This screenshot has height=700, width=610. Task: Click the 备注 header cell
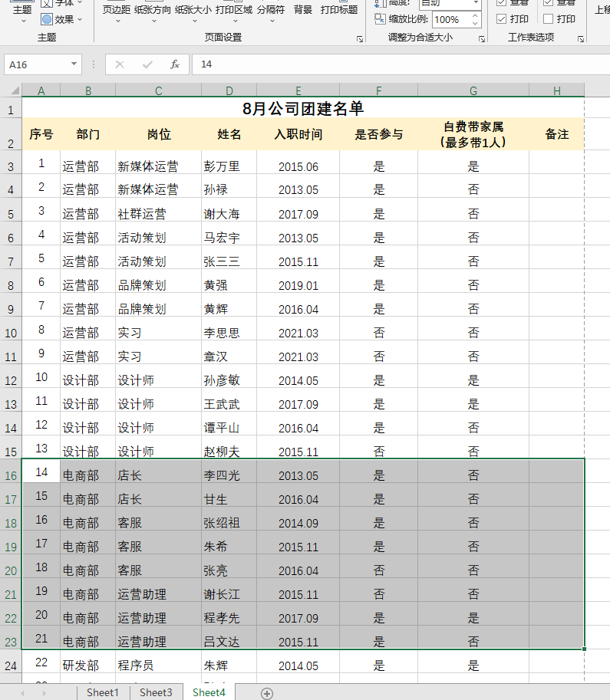557,134
